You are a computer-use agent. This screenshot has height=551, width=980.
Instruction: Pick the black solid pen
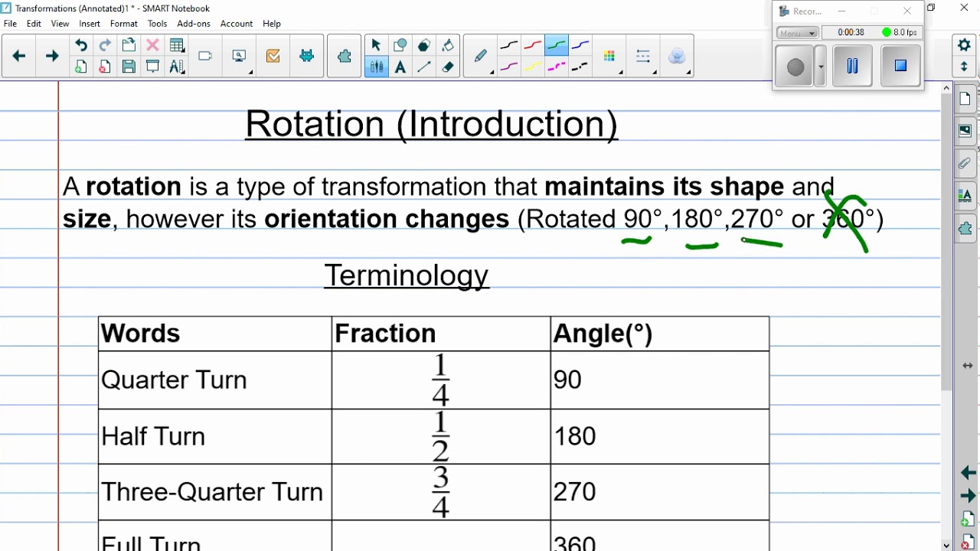tap(509, 46)
